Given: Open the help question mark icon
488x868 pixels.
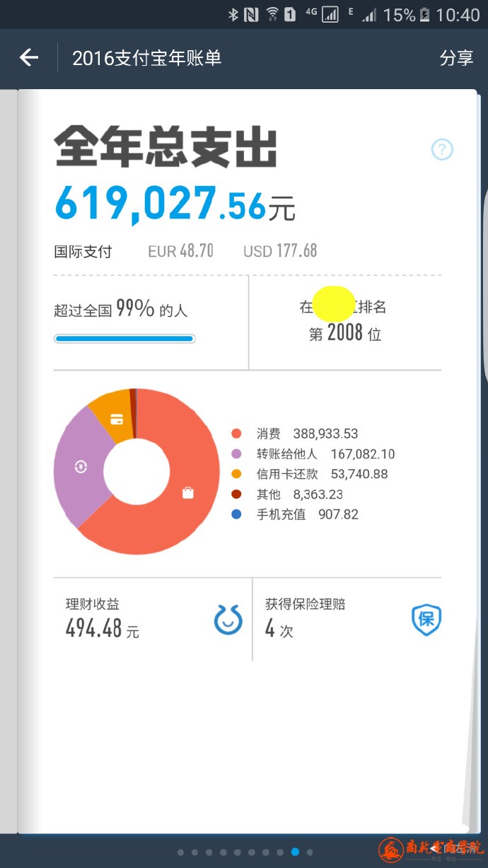Looking at the screenshot, I should click(x=442, y=149).
